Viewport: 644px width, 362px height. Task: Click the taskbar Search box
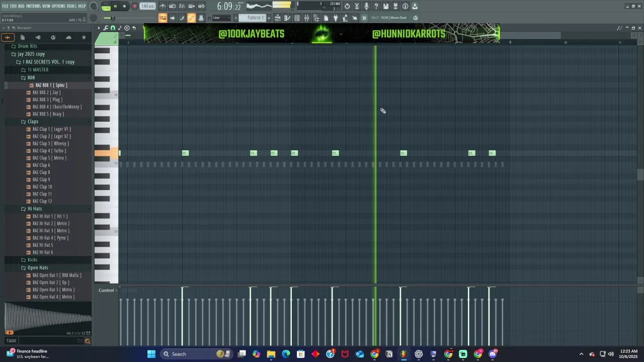click(x=196, y=354)
